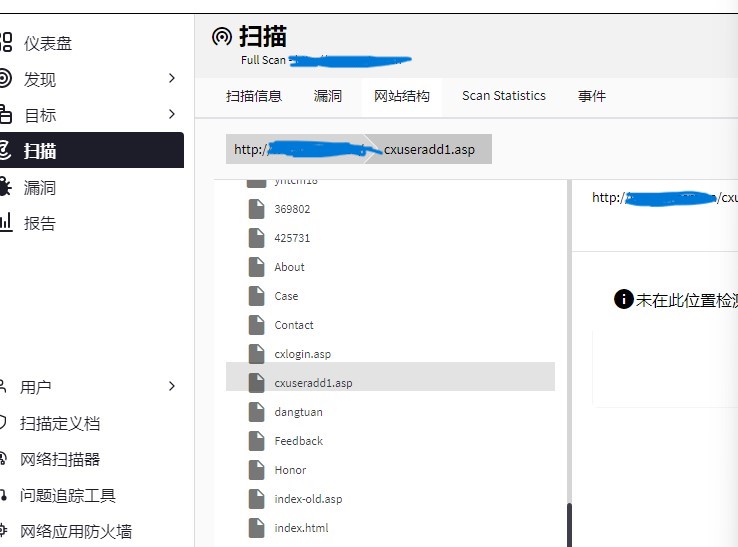The width and height of the screenshot is (738, 547).
Task: Click the 用户 user icon
Action: point(3,386)
